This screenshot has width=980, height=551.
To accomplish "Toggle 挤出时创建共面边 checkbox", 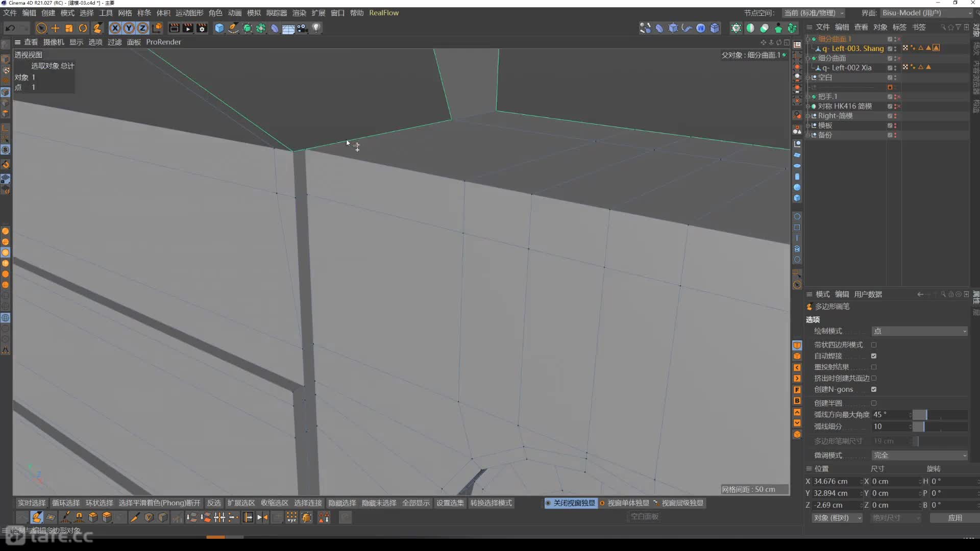I will coord(874,379).
